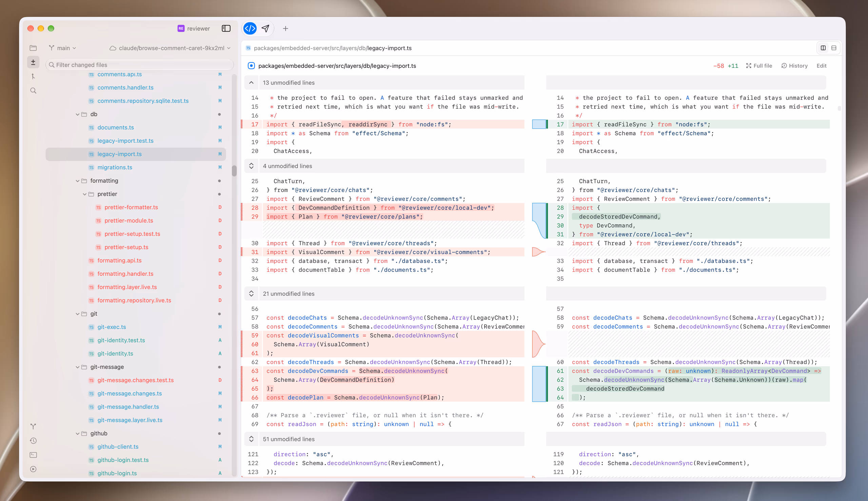Screen dimensions: 868x501
Task: Click the blue chunk marker at lines 61-64
Action: (539, 384)
